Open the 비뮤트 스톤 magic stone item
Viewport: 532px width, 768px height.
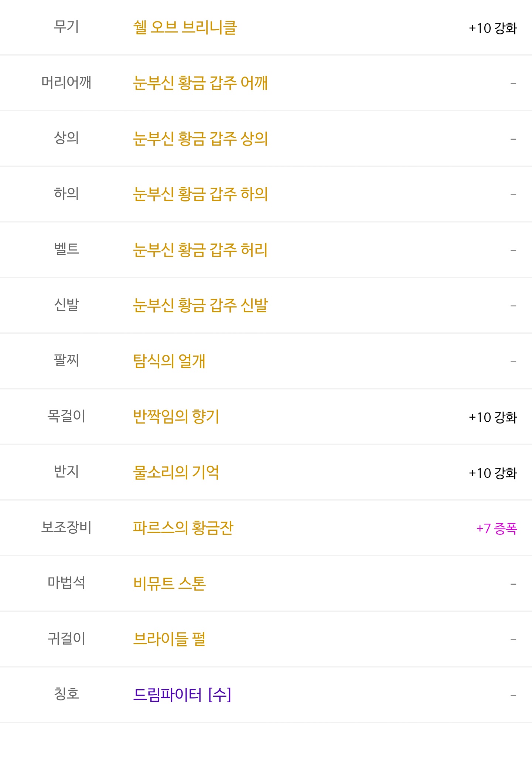click(x=170, y=584)
